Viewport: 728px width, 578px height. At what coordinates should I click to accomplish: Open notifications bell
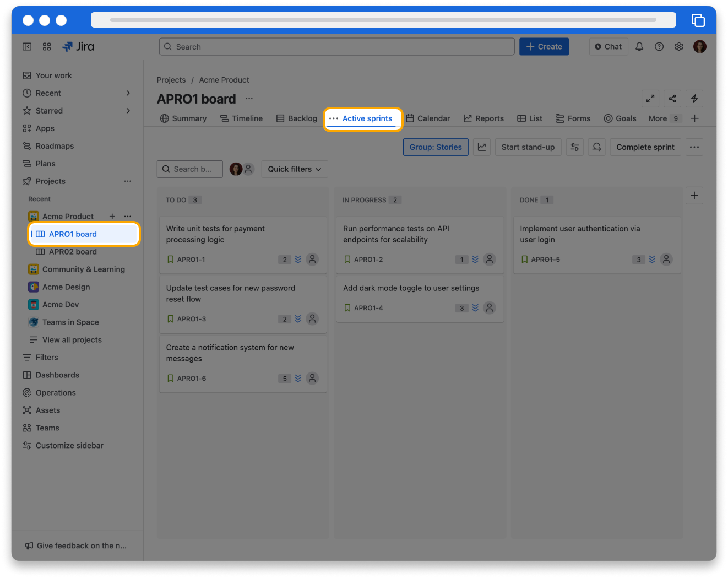639,47
